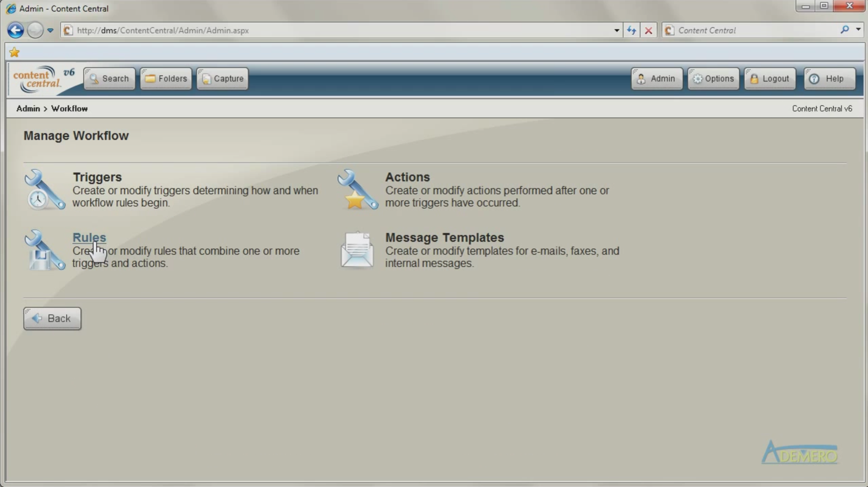Click the Rules wrench-and-disk icon
Viewport: 868px width, 487px height.
click(x=45, y=250)
